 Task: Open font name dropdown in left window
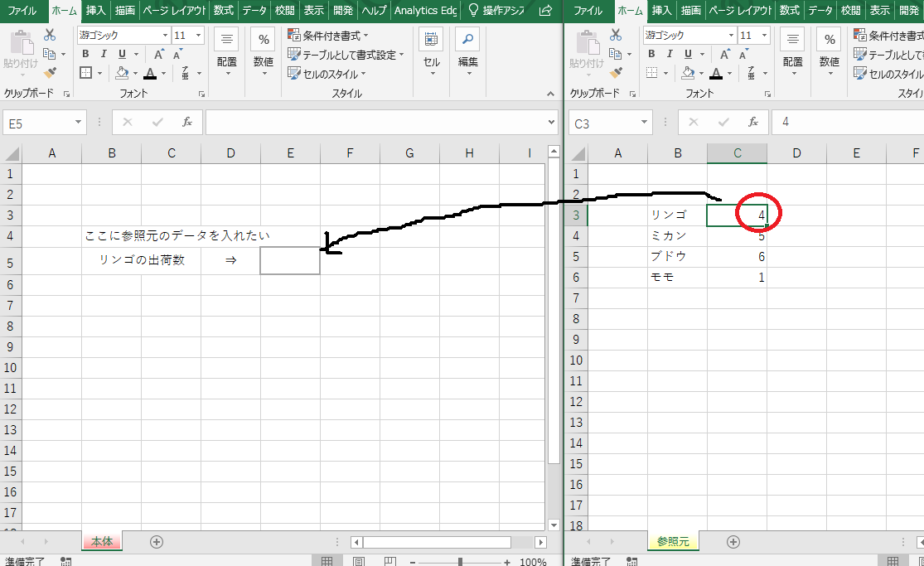click(165, 36)
